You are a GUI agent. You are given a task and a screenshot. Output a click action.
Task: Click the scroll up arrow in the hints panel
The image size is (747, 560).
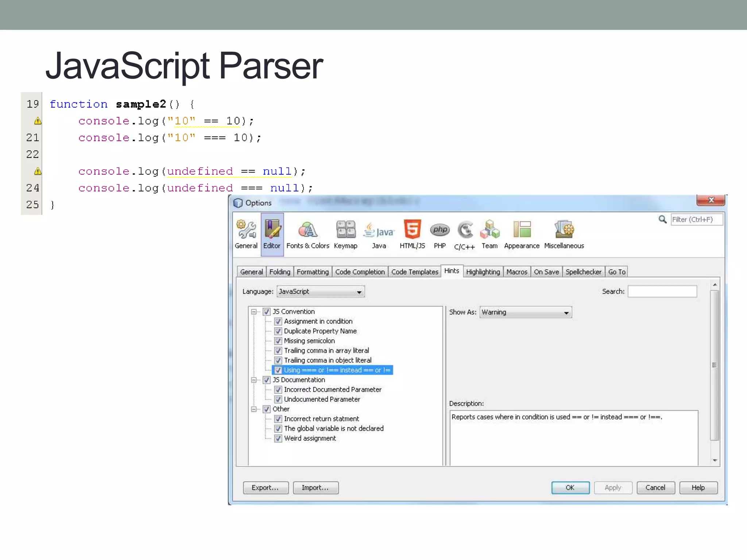(715, 284)
